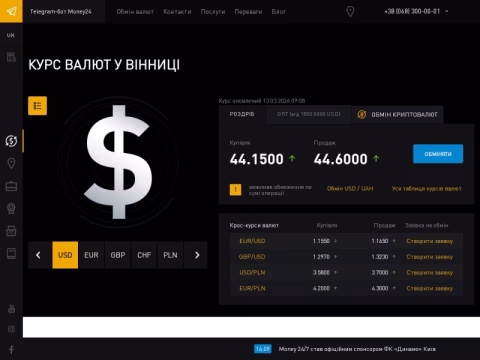Open the shop sidebar icon
This screenshot has height=360, width=480.
tap(11, 231)
